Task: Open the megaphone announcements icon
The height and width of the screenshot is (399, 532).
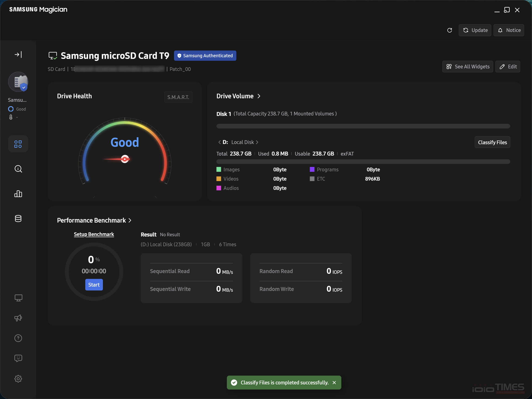Action: coord(18,318)
